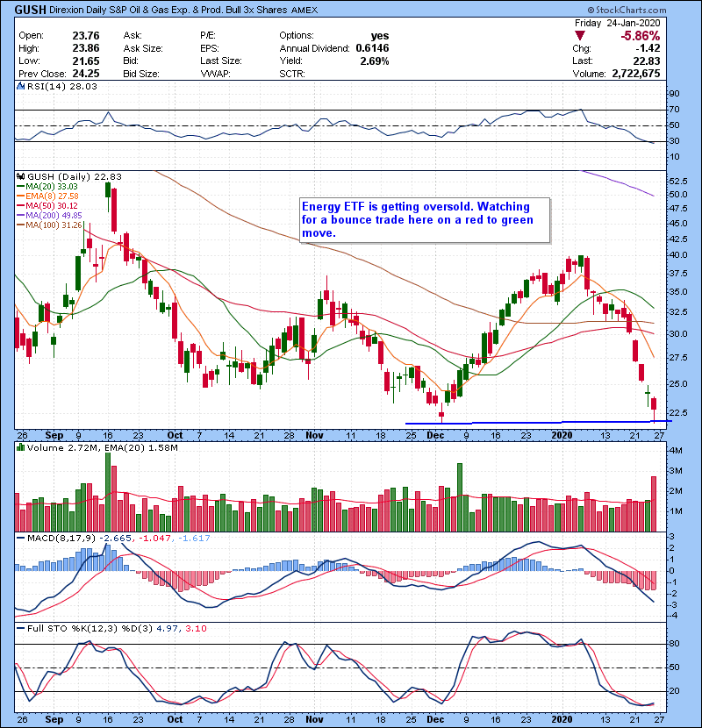The width and height of the screenshot is (702, 728).
Task: Click the Volume value 2,722,675
Action: [636, 74]
